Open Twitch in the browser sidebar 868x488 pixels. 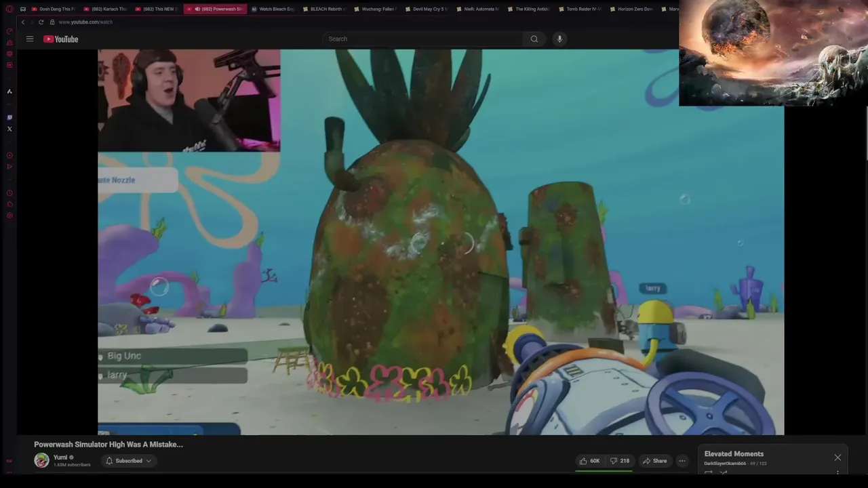(9, 117)
